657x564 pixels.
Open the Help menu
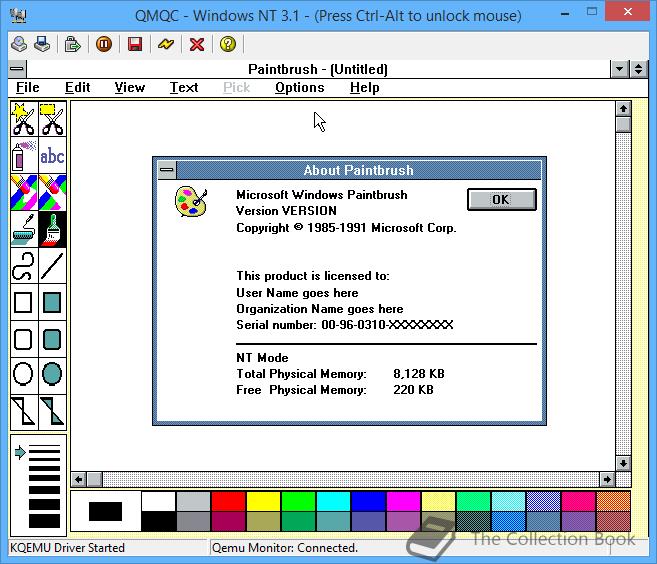365,88
